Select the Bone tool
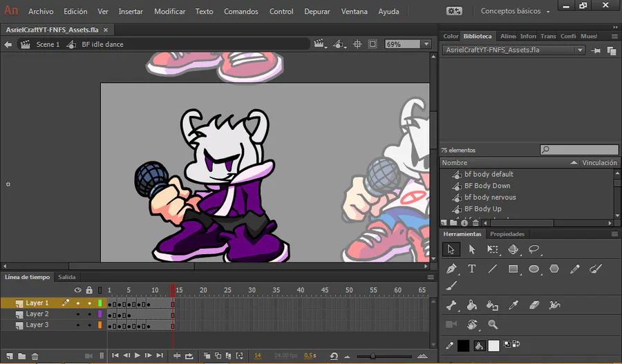Image resolution: width=622 pixels, height=364 pixels. pos(451,305)
